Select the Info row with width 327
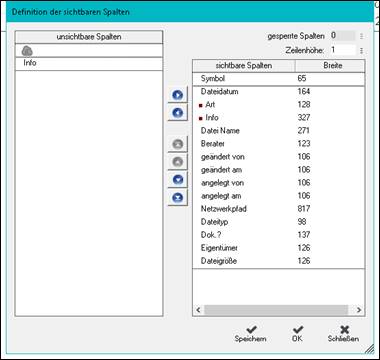The image size is (380, 360). pyautogui.click(x=279, y=117)
